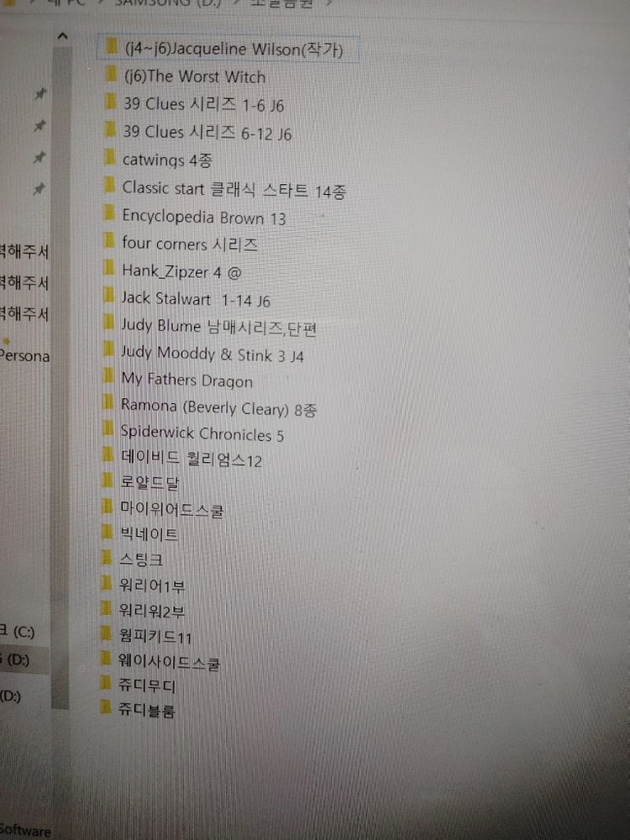Select folder name Jack Stalwart 1-14 J6
Viewport: 630px width, 840px height.
point(196,300)
